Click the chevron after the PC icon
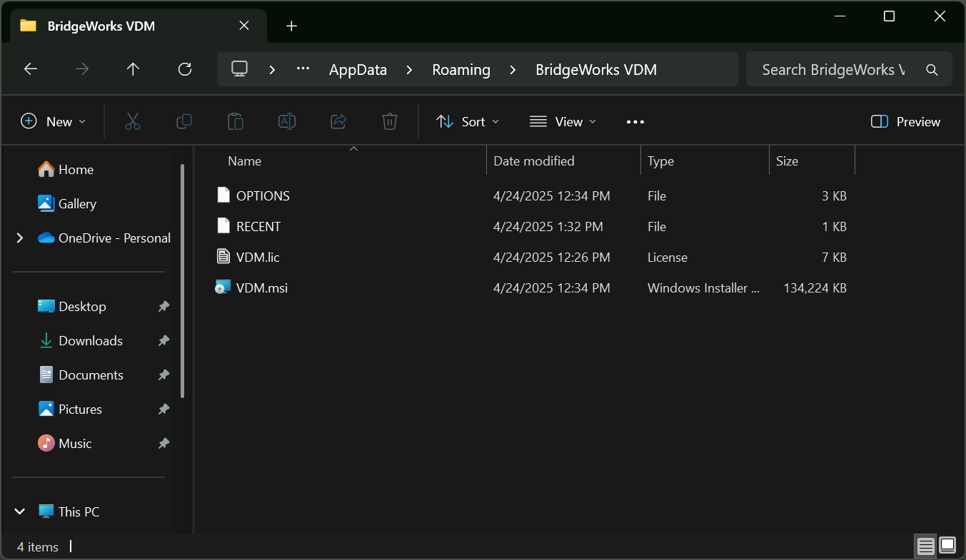 click(x=272, y=70)
